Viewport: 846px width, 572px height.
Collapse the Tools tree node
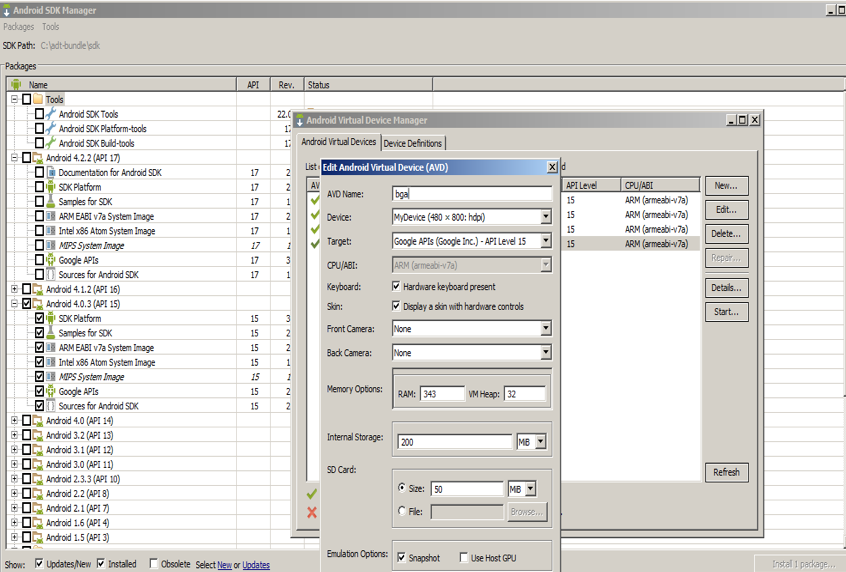(15, 99)
